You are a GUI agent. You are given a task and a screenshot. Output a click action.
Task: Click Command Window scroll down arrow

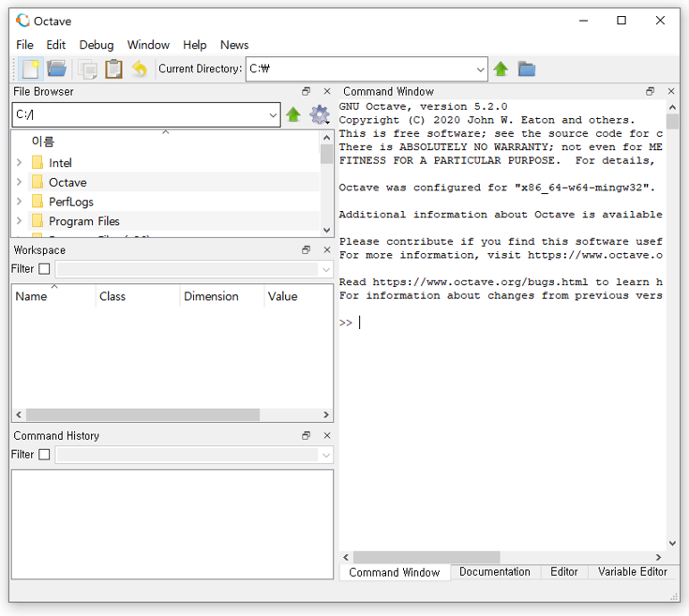(x=672, y=543)
